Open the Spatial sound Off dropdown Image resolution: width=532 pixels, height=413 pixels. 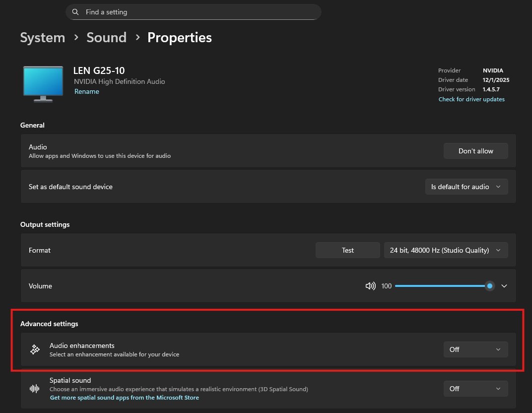[x=476, y=389]
